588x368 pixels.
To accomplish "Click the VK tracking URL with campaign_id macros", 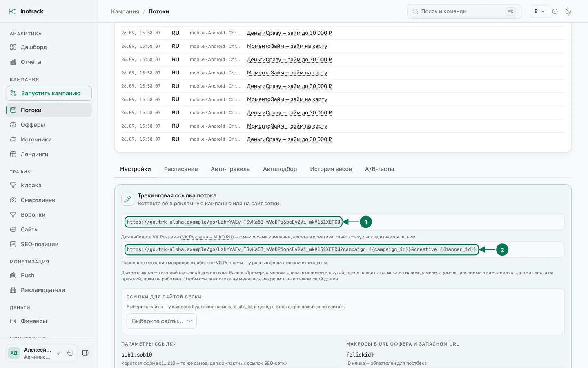I will click(302, 249).
